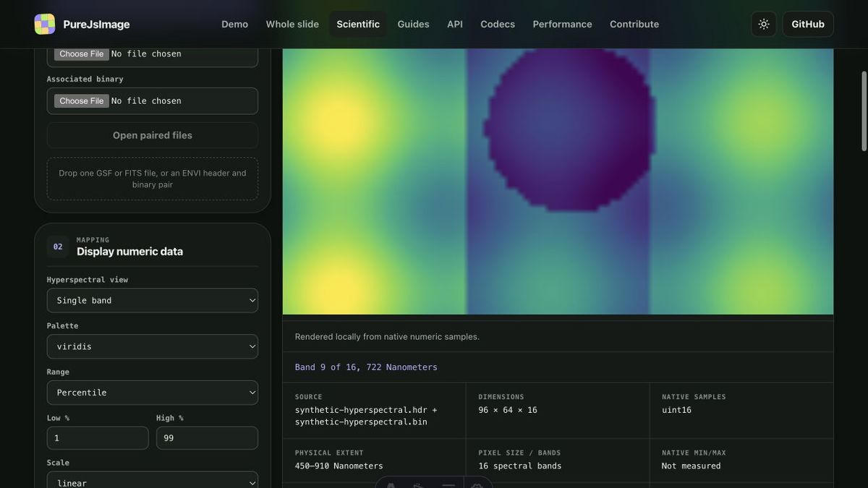Click the dimensions value 96 × 64 × 16
Image resolution: width=868 pixels, height=488 pixels.
pyautogui.click(x=508, y=410)
